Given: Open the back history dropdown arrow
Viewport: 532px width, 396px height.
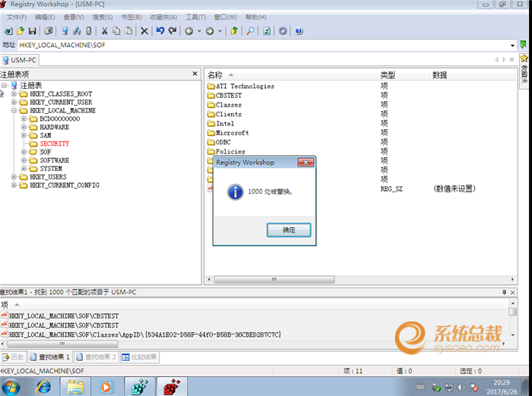Looking at the screenshot, I should [x=199, y=31].
